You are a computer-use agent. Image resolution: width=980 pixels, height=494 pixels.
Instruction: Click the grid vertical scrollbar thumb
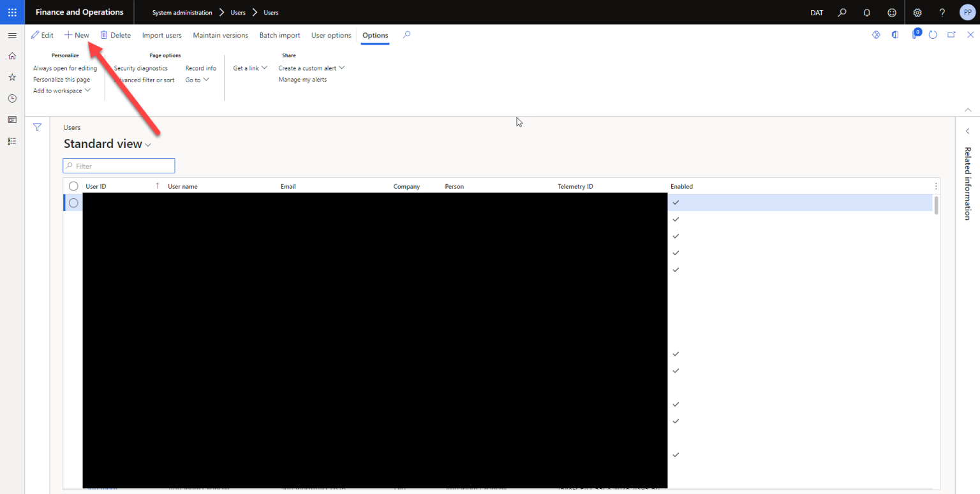[x=937, y=205]
